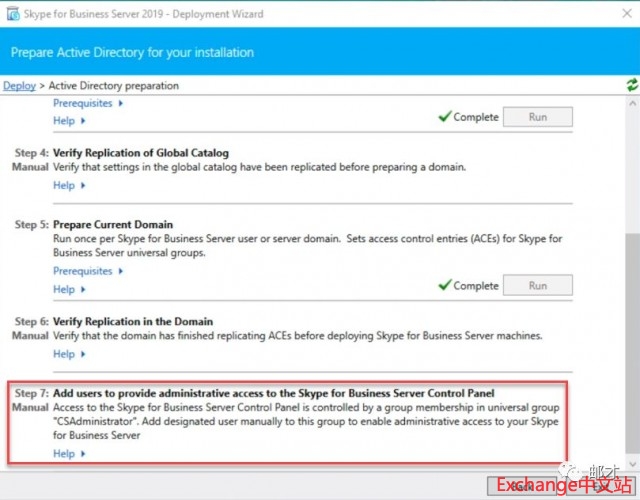
Task: Expand Help under Step 6 Verify Replication
Action: pos(68,354)
